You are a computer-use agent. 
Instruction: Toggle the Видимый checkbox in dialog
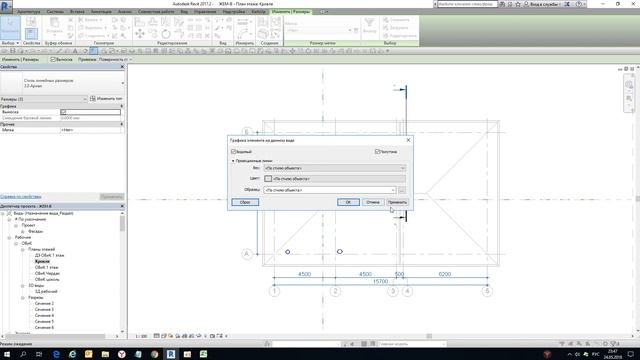234,152
